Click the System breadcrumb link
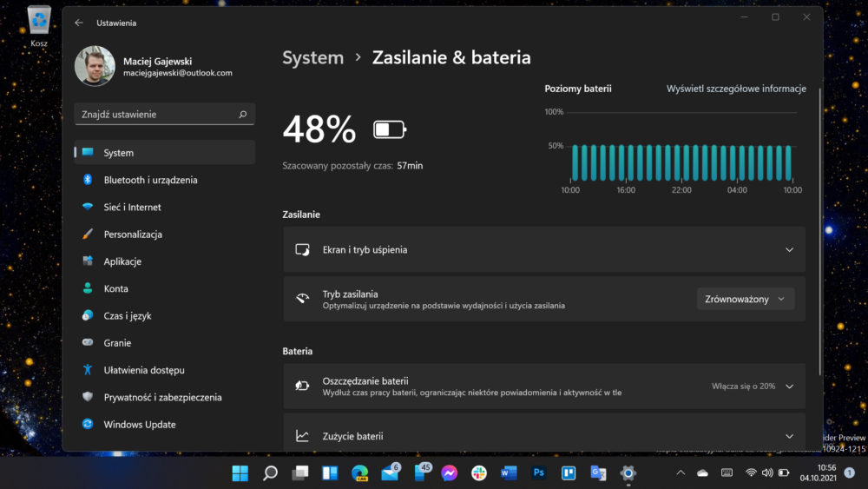 click(312, 57)
